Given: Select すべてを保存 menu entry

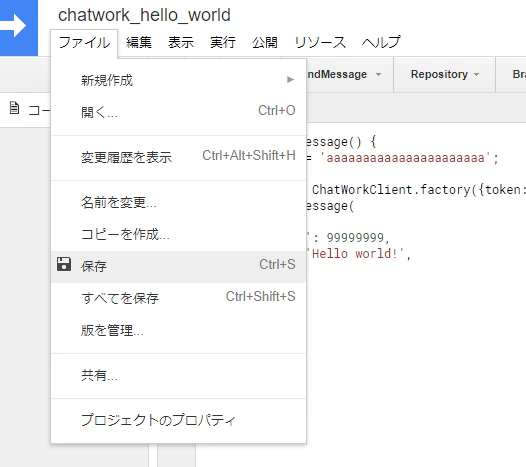Looking at the screenshot, I should click(x=178, y=298).
